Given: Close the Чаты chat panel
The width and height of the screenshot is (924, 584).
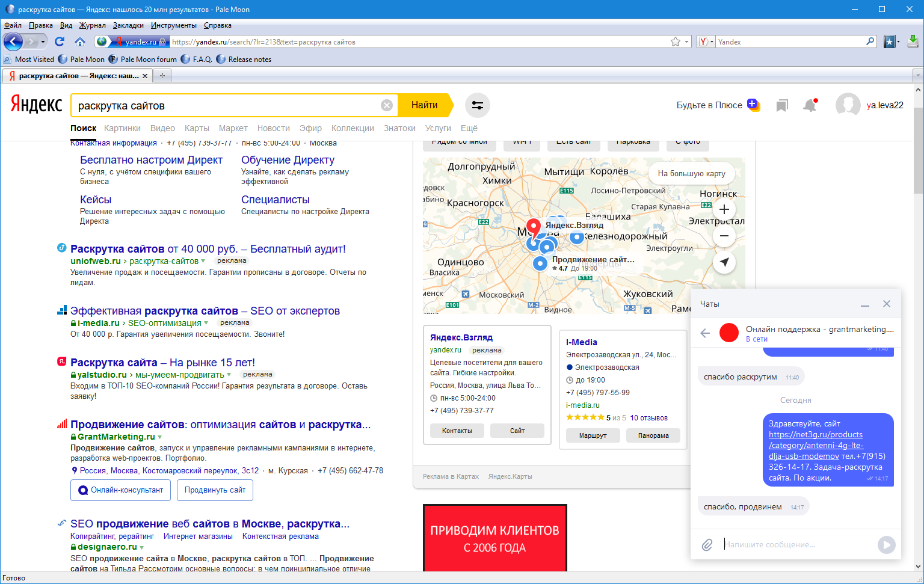Looking at the screenshot, I should point(887,304).
